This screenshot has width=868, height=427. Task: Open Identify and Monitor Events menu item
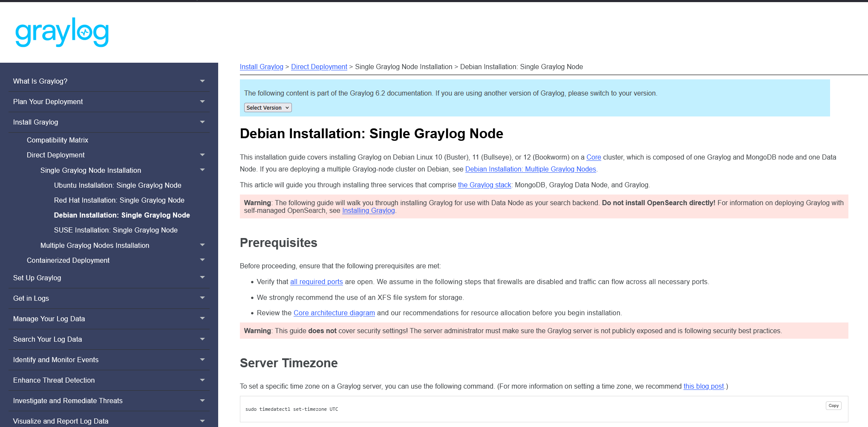pyautogui.click(x=56, y=360)
